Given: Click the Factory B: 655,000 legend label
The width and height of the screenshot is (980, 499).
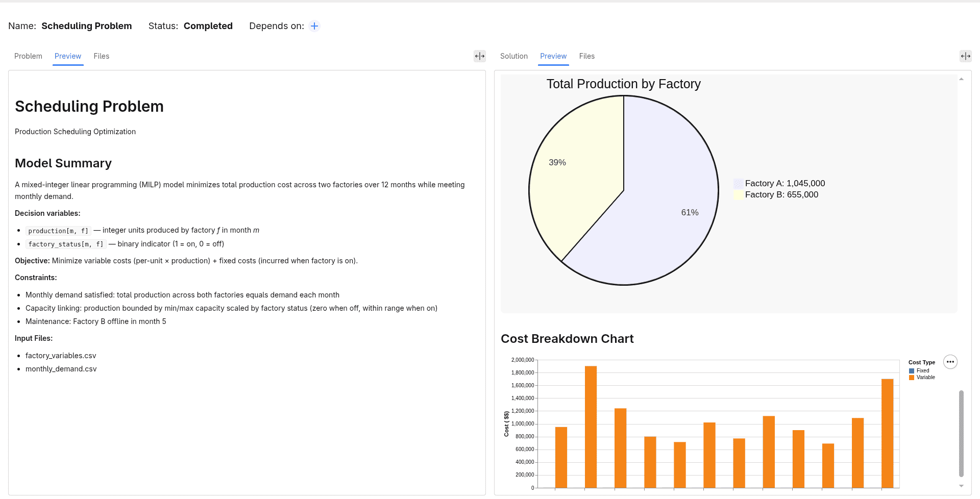Looking at the screenshot, I should coord(781,195).
